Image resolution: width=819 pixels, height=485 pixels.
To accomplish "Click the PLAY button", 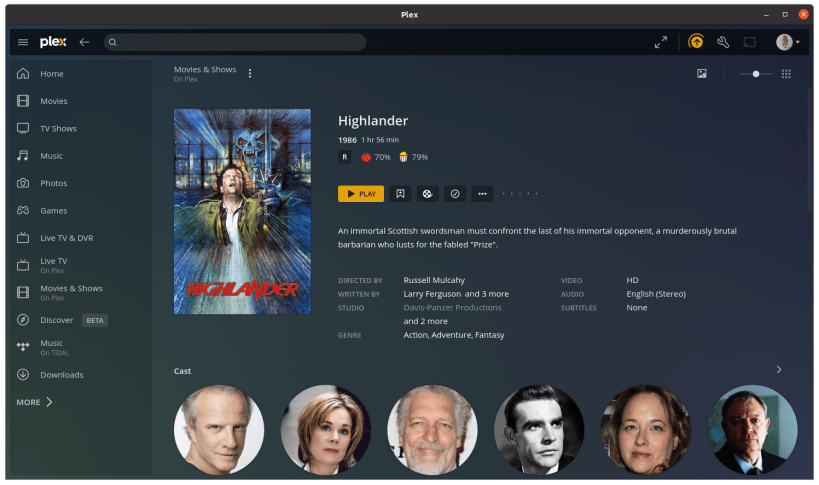I will [361, 194].
